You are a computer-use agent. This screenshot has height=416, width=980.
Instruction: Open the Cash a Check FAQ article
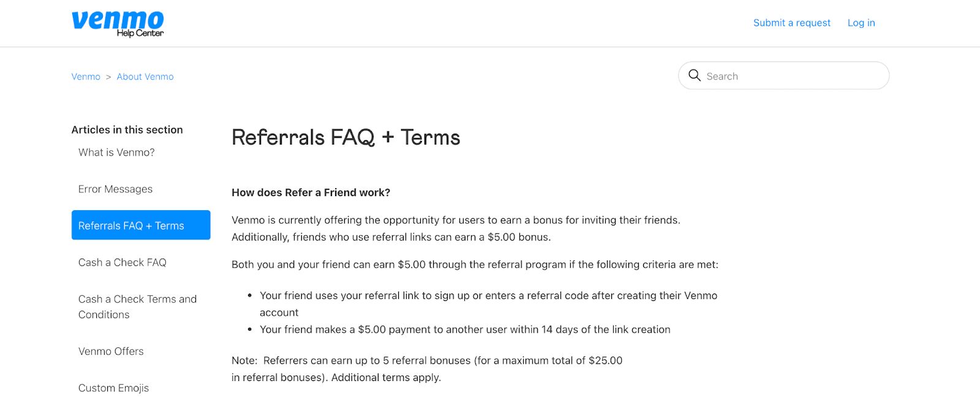point(122,262)
